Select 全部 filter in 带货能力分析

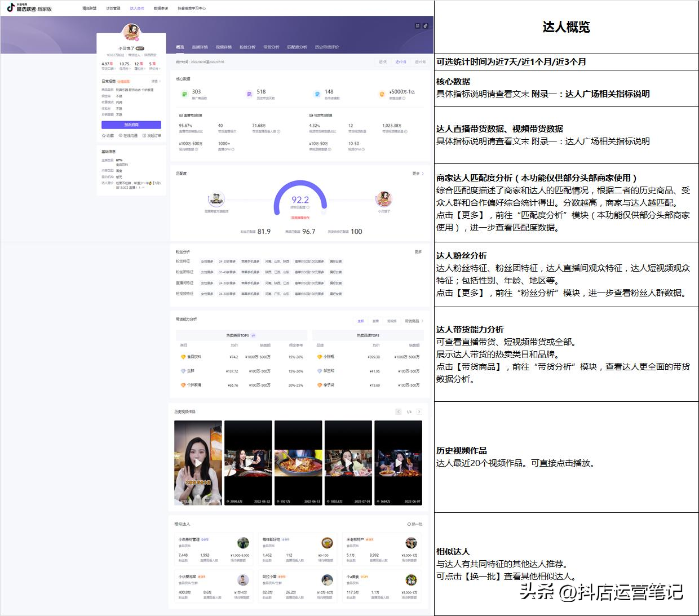pyautogui.click(x=361, y=321)
